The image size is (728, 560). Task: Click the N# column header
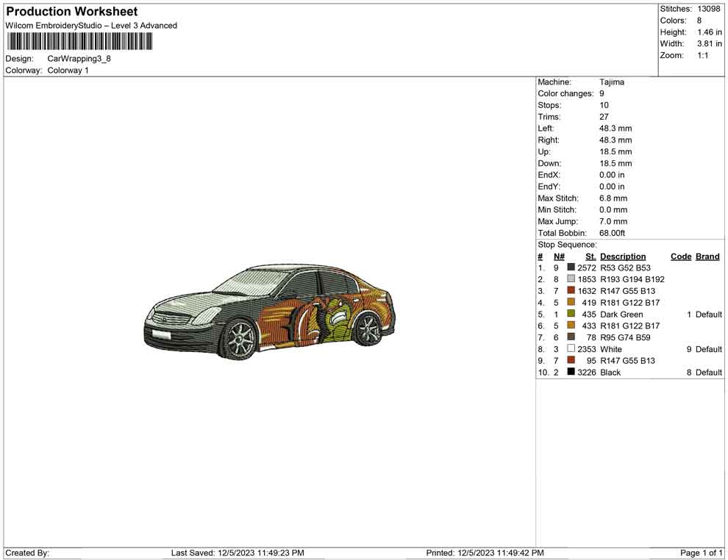coord(559,256)
